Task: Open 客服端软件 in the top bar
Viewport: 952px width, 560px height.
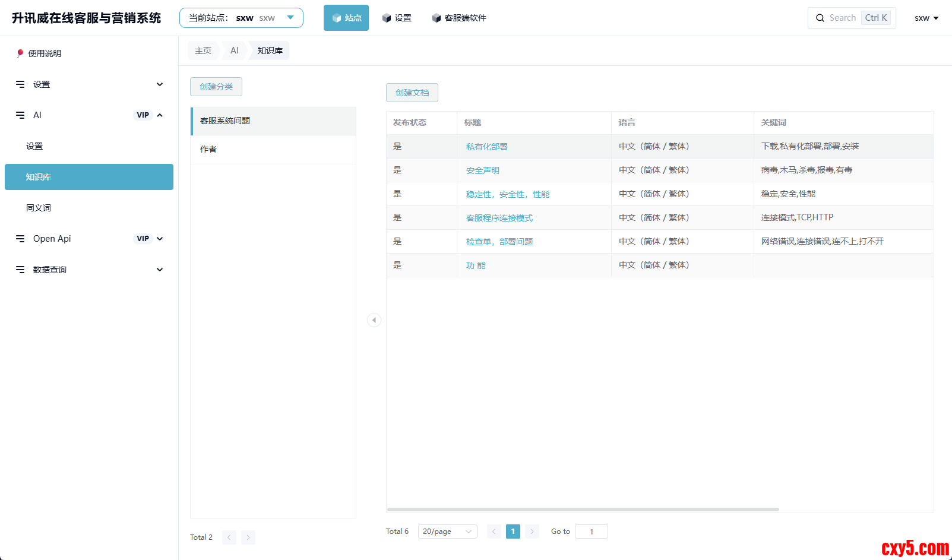Action: tap(459, 18)
